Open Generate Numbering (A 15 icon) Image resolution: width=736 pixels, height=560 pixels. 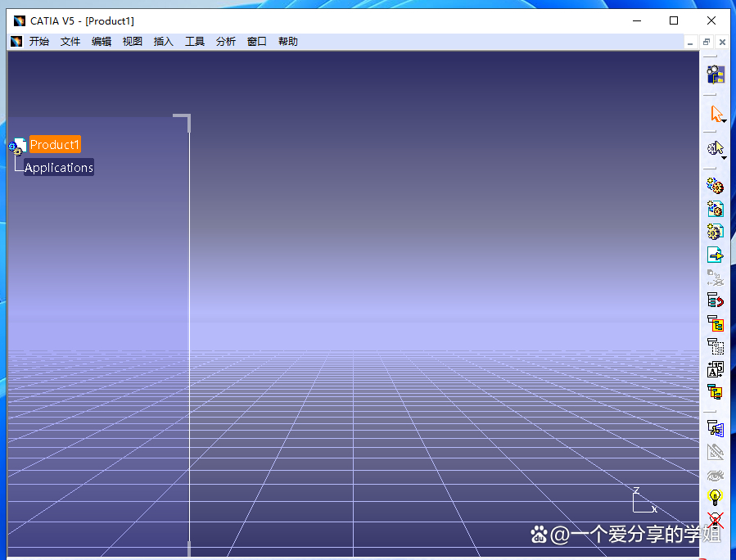click(716, 369)
